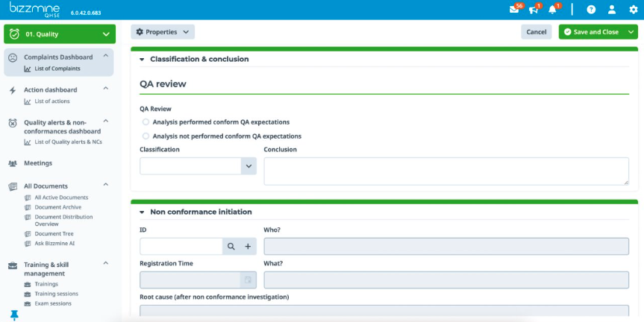Open the mail inbox icon in header
The width and height of the screenshot is (644, 322).
[x=514, y=10]
